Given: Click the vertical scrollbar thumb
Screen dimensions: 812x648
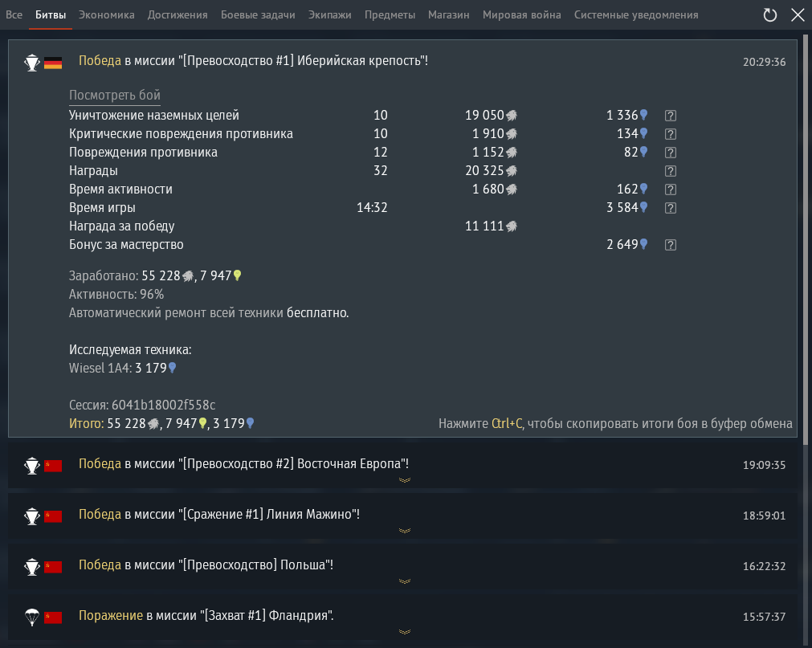Looking at the screenshot, I should click(806, 239).
